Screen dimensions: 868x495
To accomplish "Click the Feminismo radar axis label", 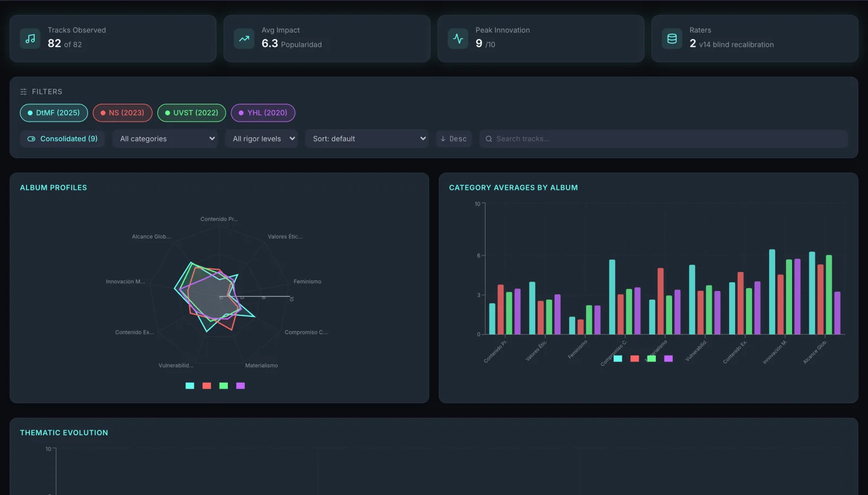I will click(x=308, y=282).
